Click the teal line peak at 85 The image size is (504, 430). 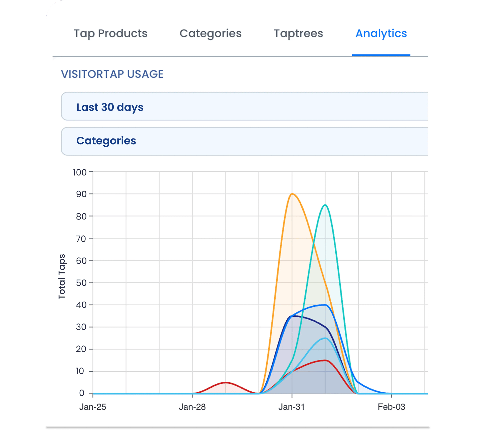(x=325, y=205)
